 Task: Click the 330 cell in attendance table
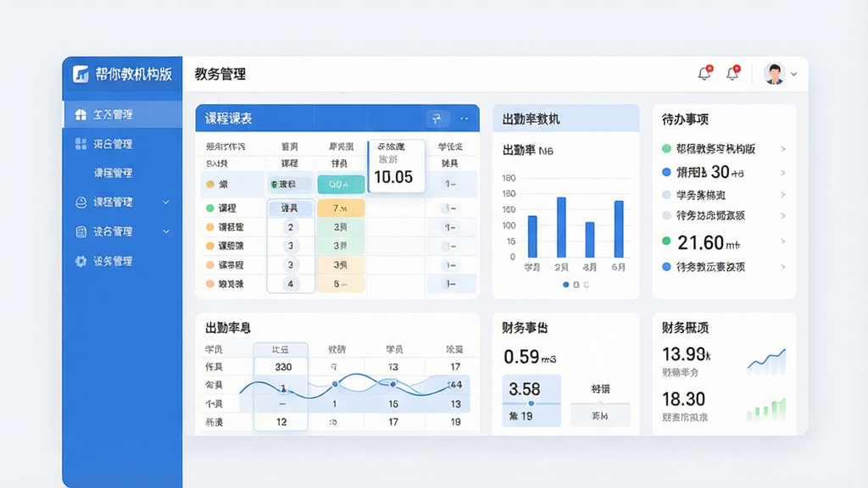coord(283,367)
